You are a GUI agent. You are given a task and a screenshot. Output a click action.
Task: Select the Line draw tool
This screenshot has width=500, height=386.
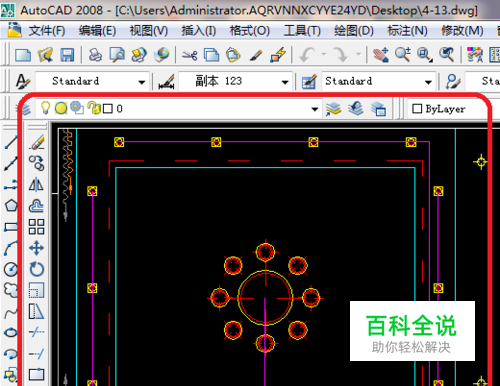coord(11,142)
